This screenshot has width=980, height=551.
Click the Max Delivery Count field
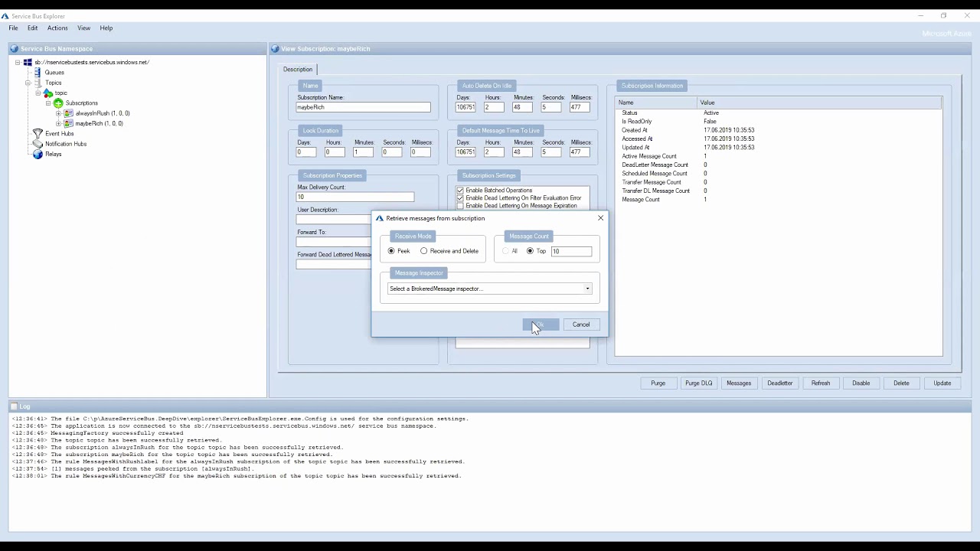[x=355, y=197]
